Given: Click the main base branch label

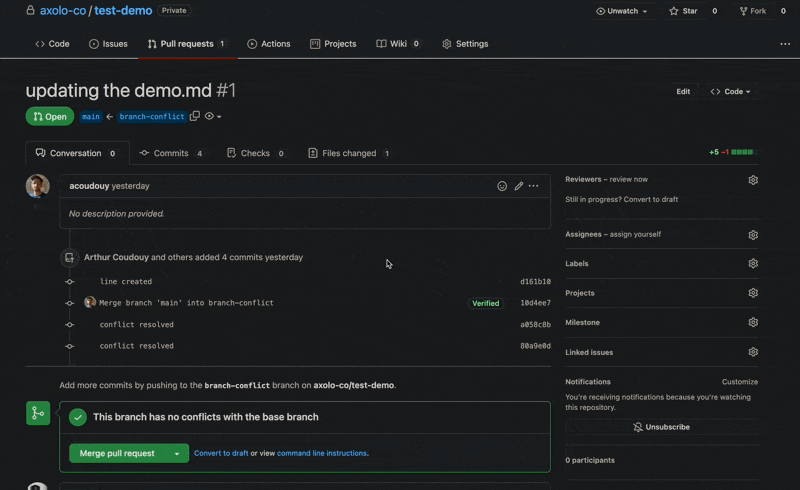Looking at the screenshot, I should click(91, 116).
